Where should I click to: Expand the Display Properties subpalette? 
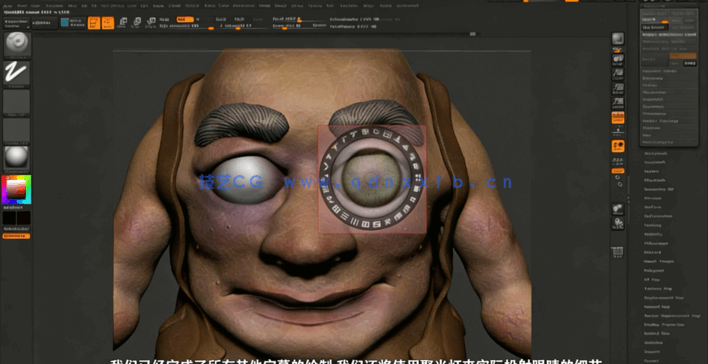tap(664, 324)
